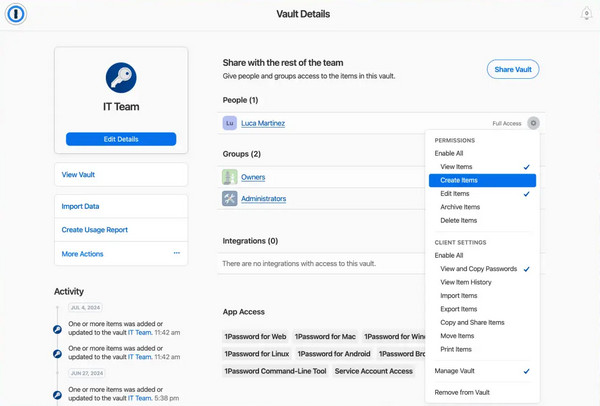Click the 1Password logo icon

(x=14, y=14)
